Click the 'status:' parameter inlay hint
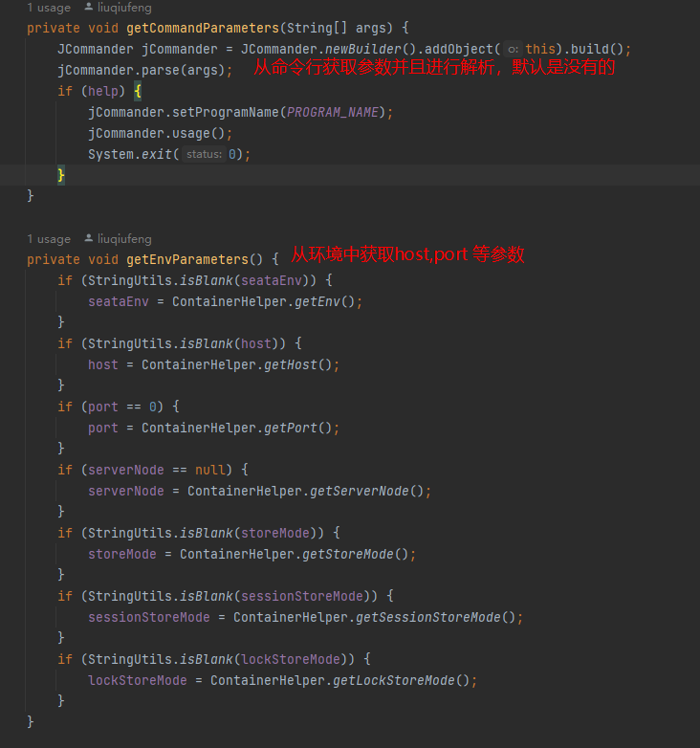The height and width of the screenshot is (748, 700). click(x=204, y=154)
